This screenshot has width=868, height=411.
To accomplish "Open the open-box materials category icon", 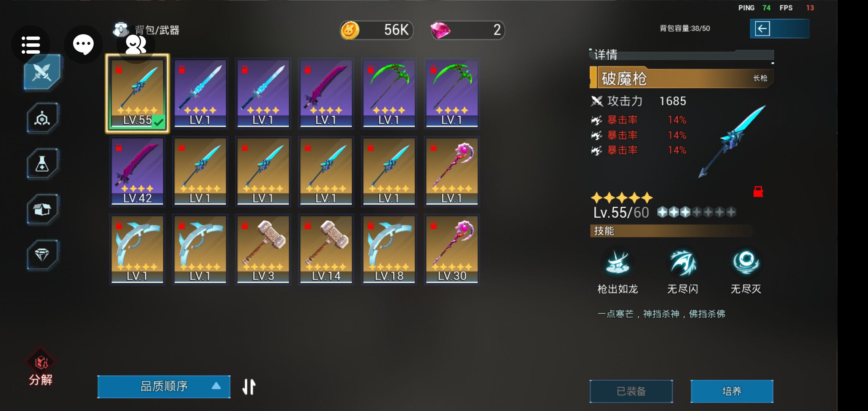I will tap(42, 209).
